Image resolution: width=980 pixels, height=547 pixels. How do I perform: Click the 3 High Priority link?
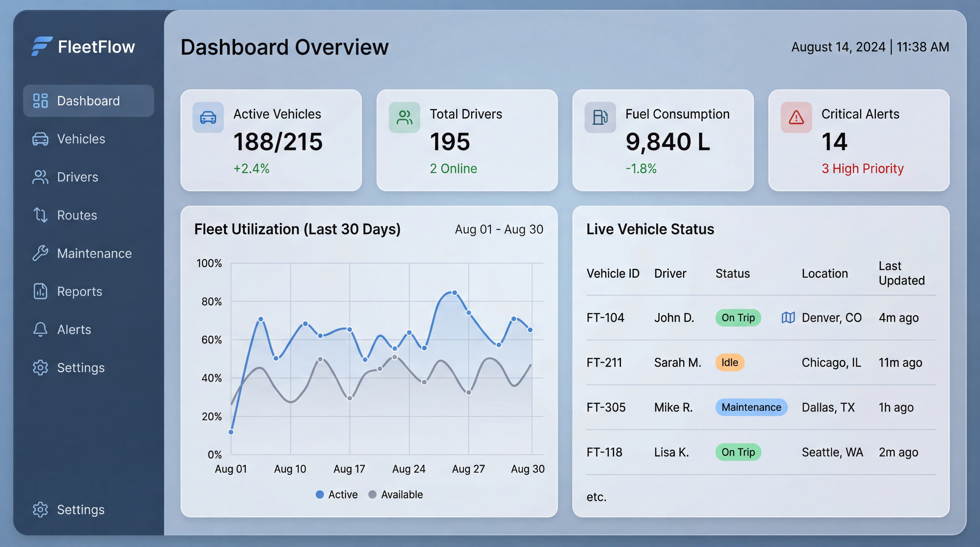click(862, 168)
